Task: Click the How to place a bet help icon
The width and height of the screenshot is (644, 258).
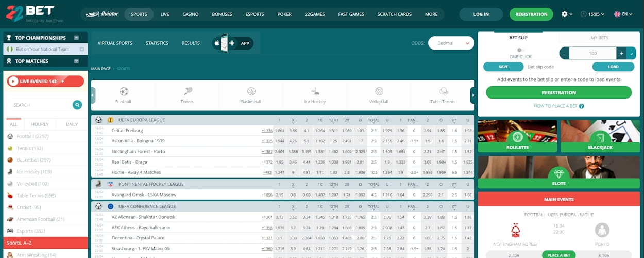Action: coord(582,106)
